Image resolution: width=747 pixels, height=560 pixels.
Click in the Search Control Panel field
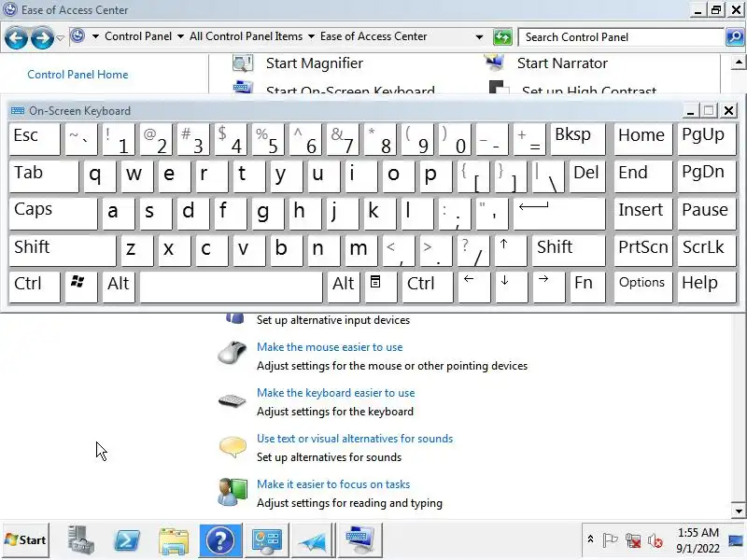click(621, 37)
